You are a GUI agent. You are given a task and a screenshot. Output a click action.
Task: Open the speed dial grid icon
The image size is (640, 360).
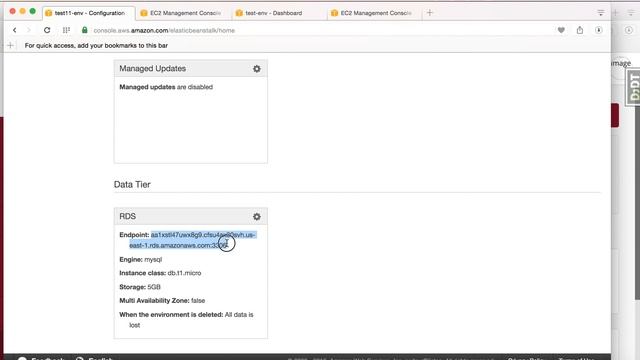(x=66, y=30)
